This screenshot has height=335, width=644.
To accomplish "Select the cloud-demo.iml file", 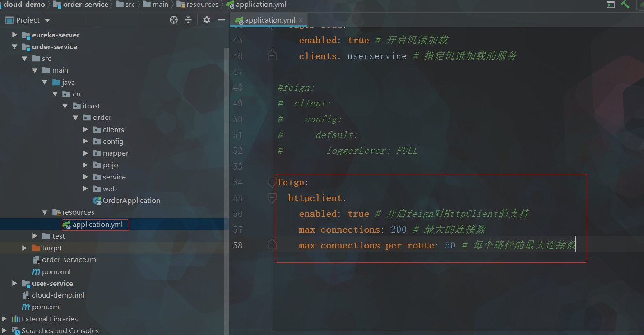I will [58, 295].
